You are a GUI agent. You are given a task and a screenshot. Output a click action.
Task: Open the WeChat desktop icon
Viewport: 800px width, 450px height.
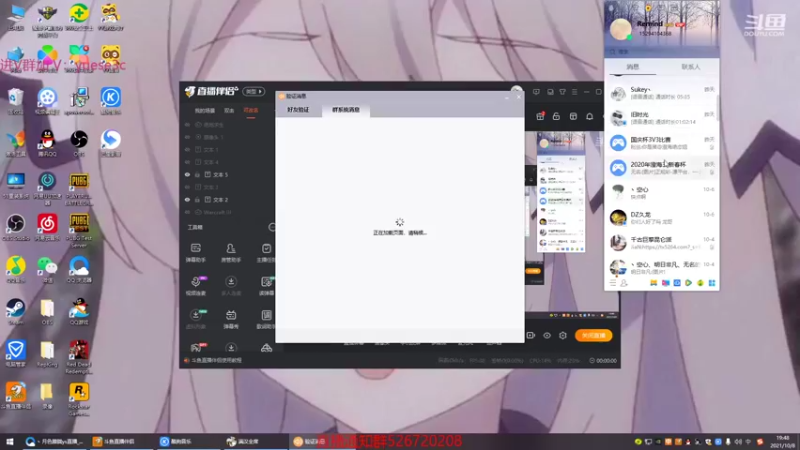pyautogui.click(x=47, y=269)
